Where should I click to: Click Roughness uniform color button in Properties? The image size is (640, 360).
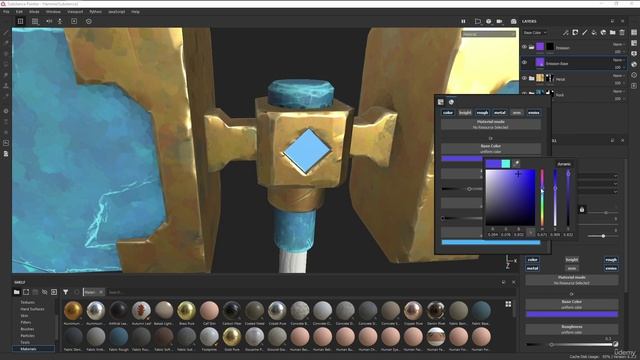(571, 329)
